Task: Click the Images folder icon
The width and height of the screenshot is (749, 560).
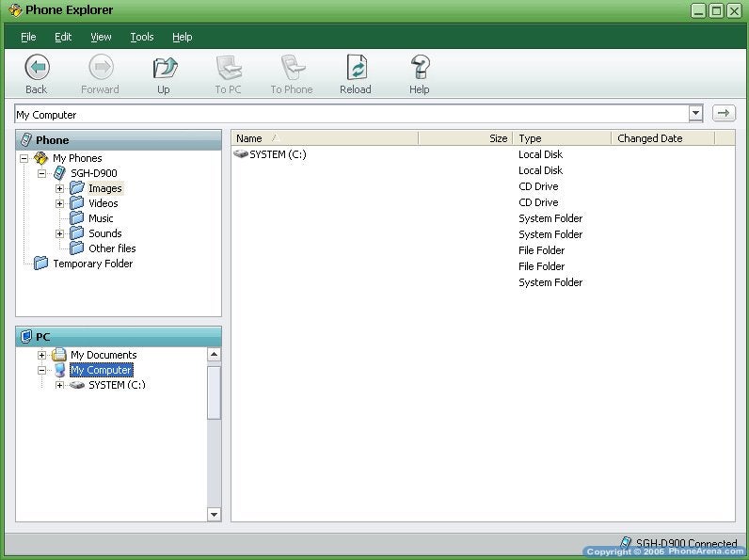Action: (x=76, y=188)
